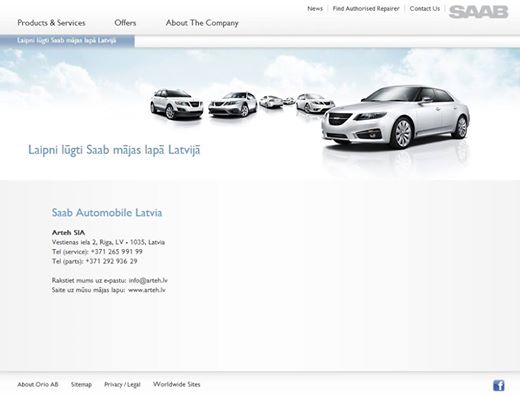
Task: Click the parts phone number +371 292 936 29
Action: (112, 261)
